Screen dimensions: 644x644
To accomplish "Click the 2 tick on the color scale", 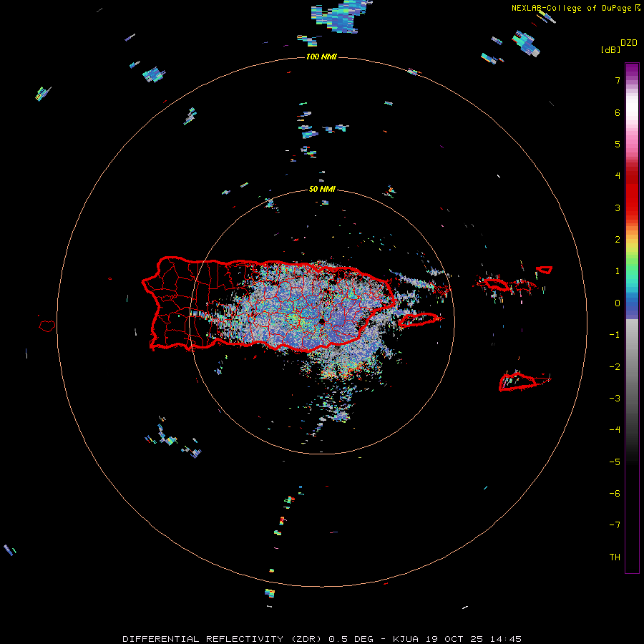I will pos(618,240).
